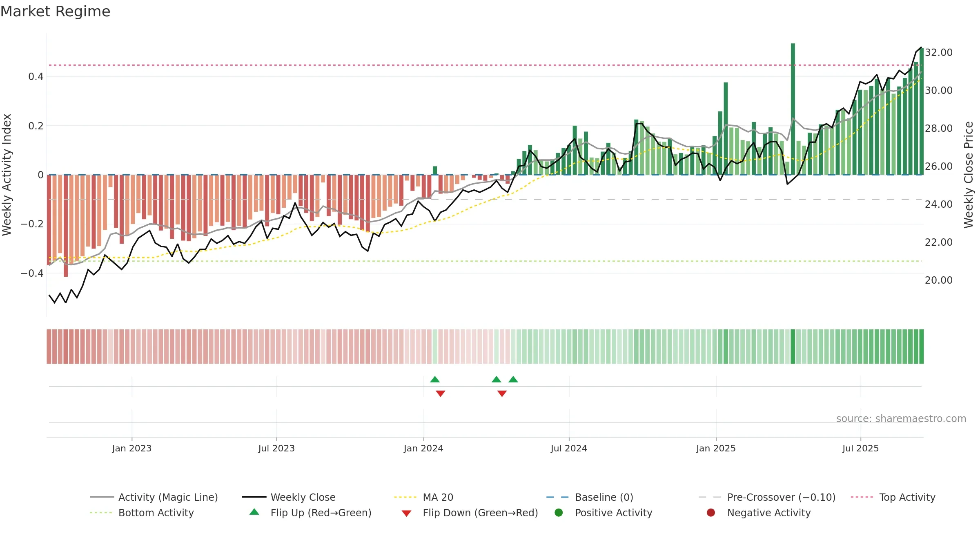This screenshot has width=980, height=551.
Task: Click the green flip-up triangle near Jan 2024
Action: click(x=435, y=380)
